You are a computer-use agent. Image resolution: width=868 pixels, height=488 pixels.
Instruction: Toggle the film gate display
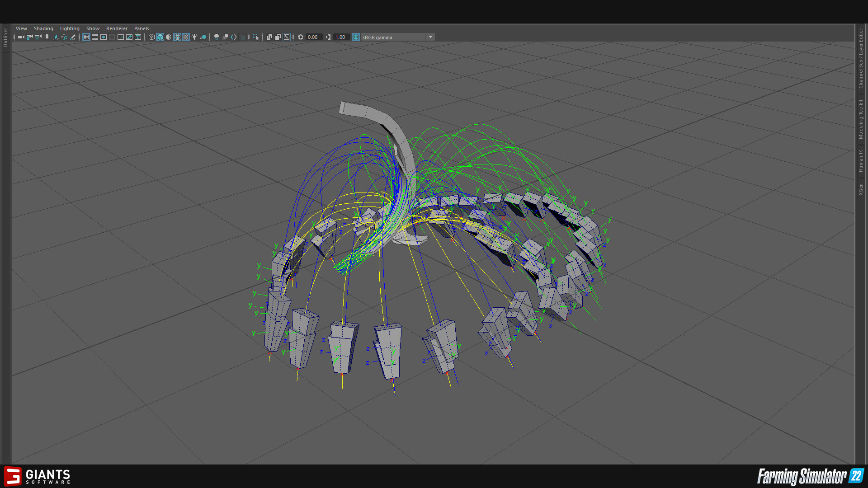[x=95, y=37]
